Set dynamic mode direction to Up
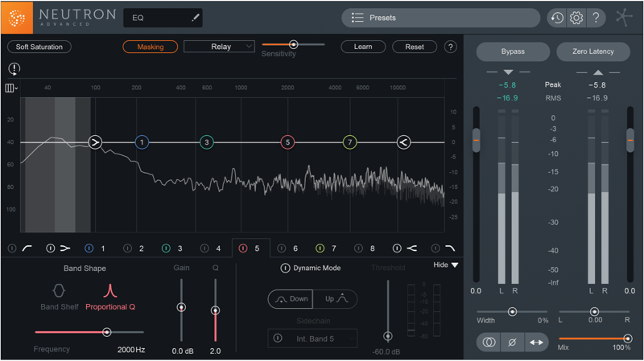Viewport: 644px width, 361px height. (335, 299)
